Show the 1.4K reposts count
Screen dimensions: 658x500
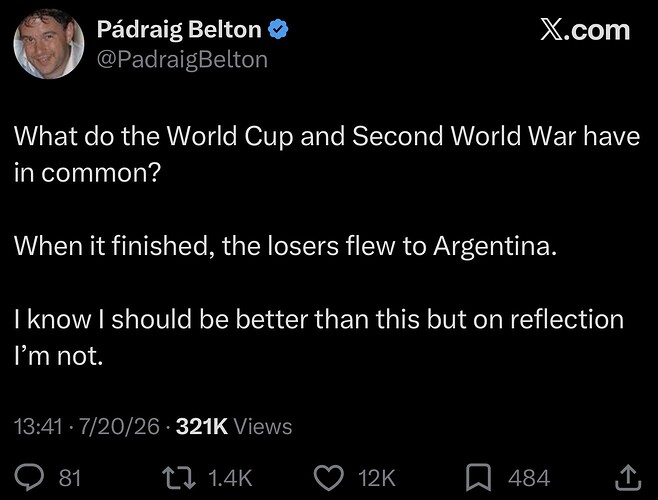[230, 478]
